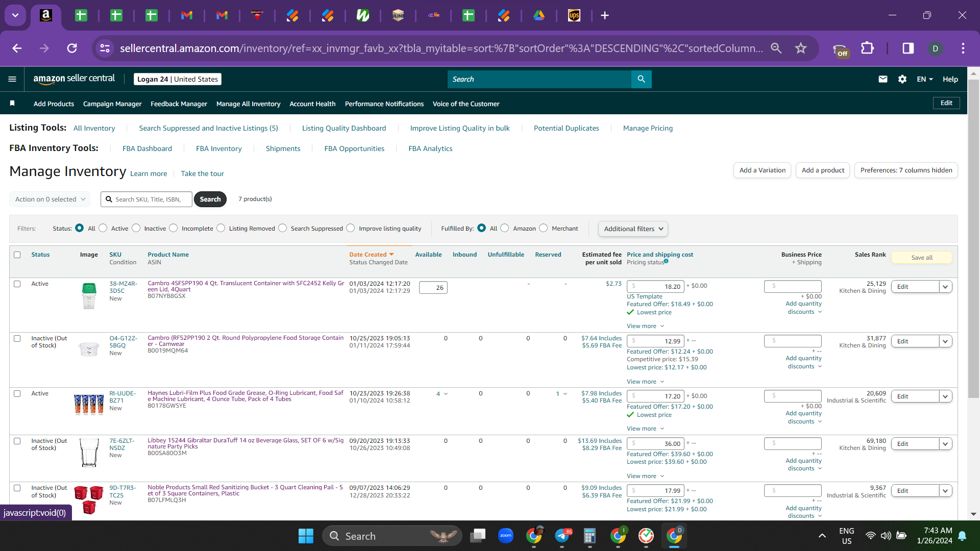Click Save all button in table header
This screenshot has width=980, height=551.
(922, 258)
